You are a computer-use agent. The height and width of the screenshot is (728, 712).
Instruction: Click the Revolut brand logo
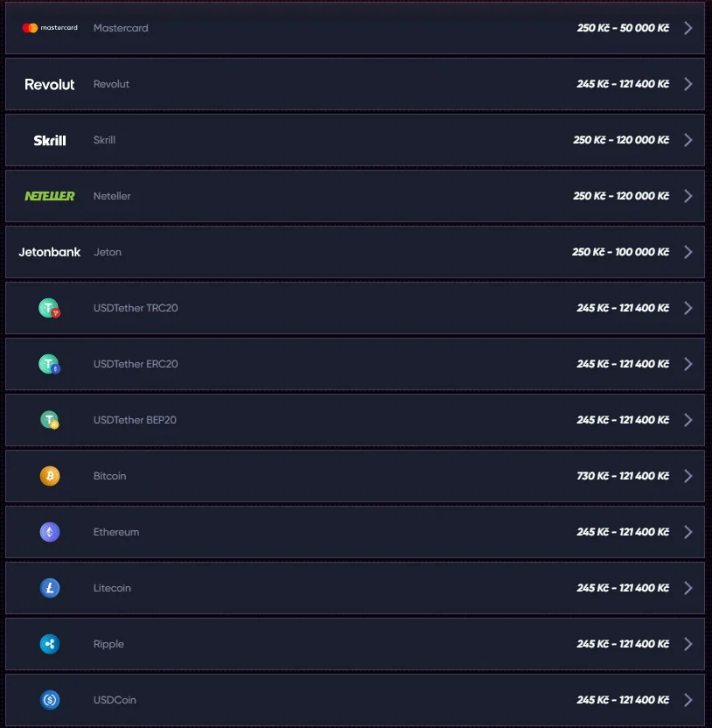point(50,85)
